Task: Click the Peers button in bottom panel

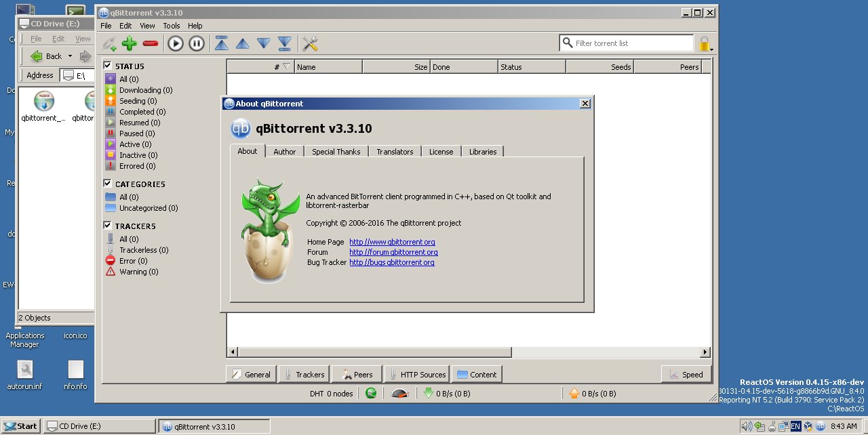Action: [357, 374]
